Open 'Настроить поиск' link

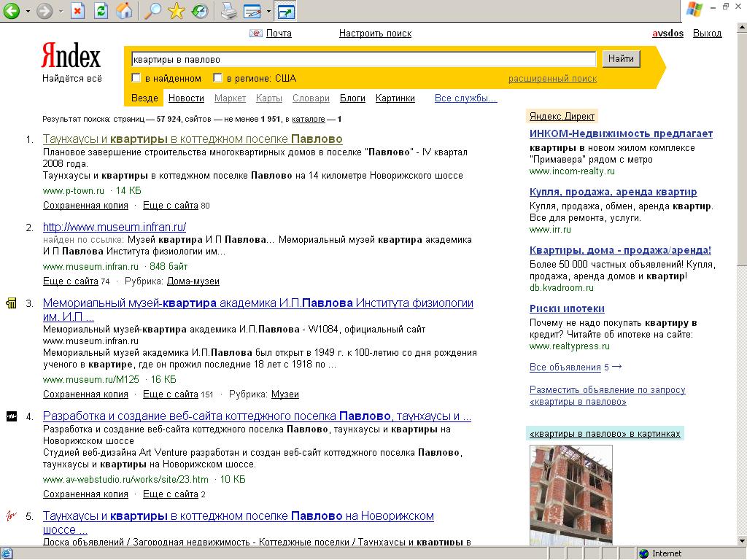(x=376, y=34)
